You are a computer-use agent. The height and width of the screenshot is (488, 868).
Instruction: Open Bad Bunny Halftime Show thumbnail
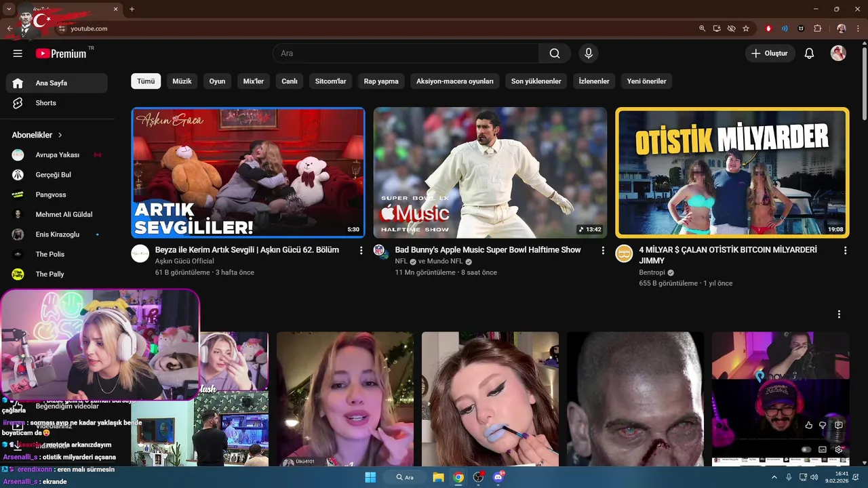point(490,173)
